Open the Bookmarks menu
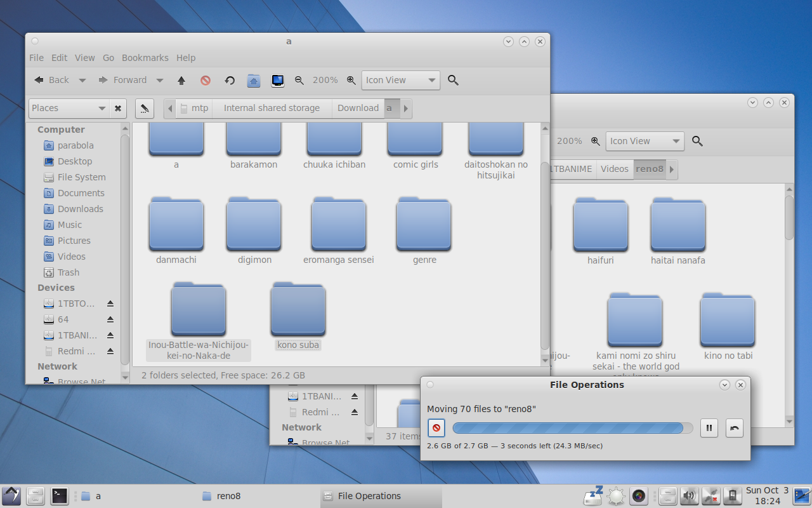 145,58
